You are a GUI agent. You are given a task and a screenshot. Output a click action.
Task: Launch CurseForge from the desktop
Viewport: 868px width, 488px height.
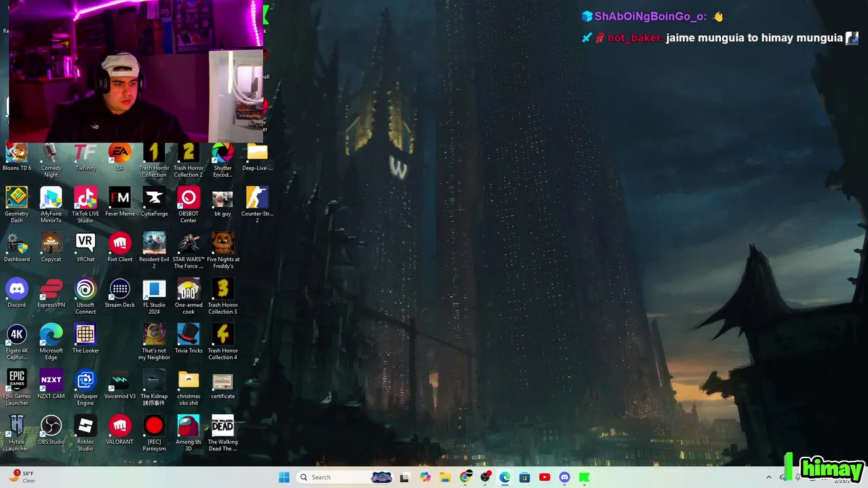pos(154,202)
